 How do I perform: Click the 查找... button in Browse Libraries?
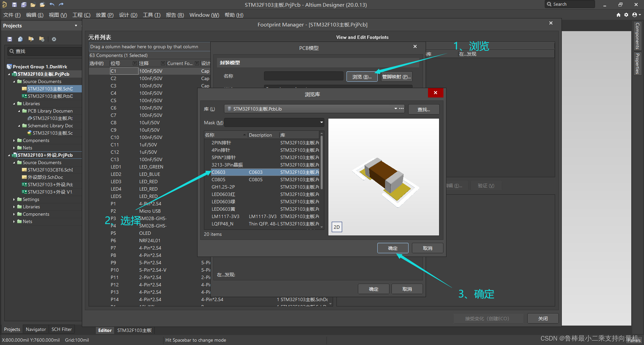click(424, 110)
